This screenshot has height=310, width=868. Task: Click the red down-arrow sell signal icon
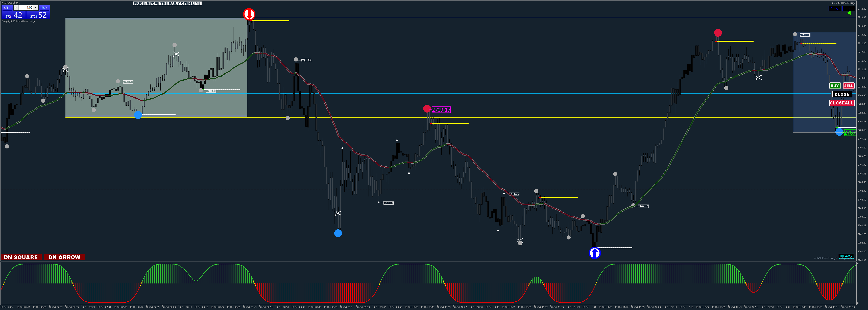pyautogui.click(x=249, y=14)
